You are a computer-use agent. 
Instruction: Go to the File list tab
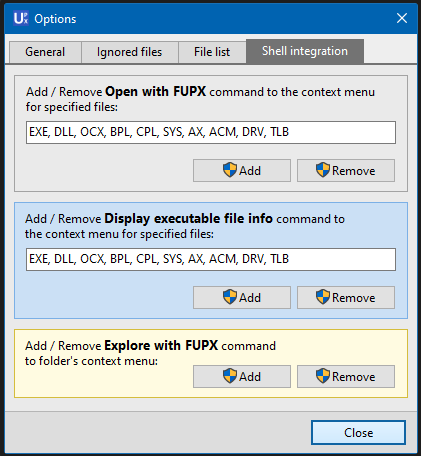pyautogui.click(x=212, y=52)
